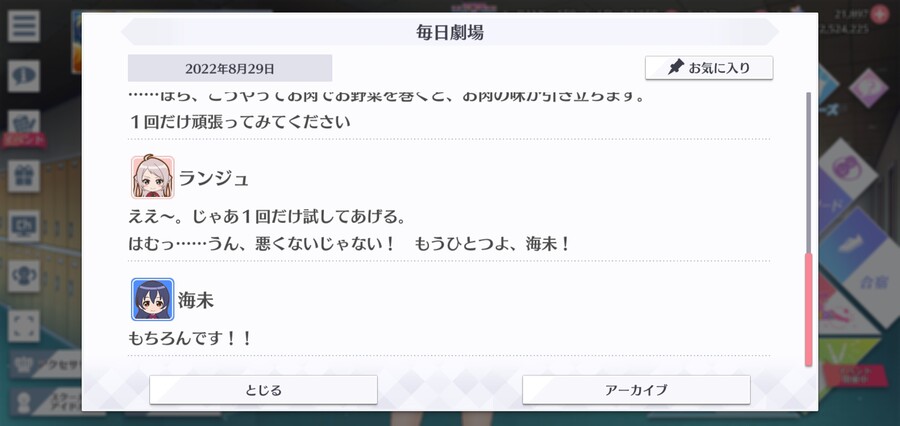
Task: Open the school idol menu on the left
Action: coord(46,401)
